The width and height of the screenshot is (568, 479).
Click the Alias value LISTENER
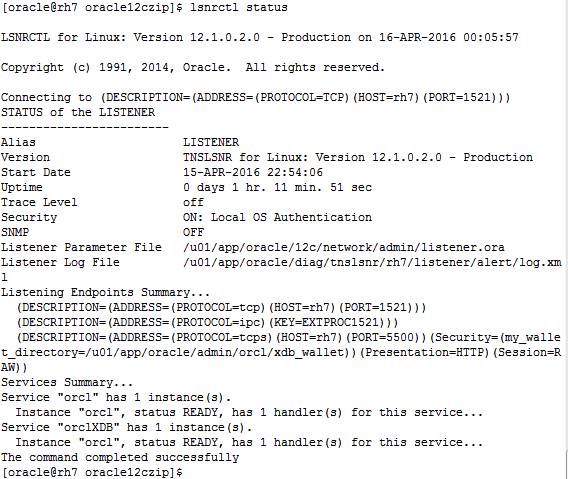[x=211, y=142]
